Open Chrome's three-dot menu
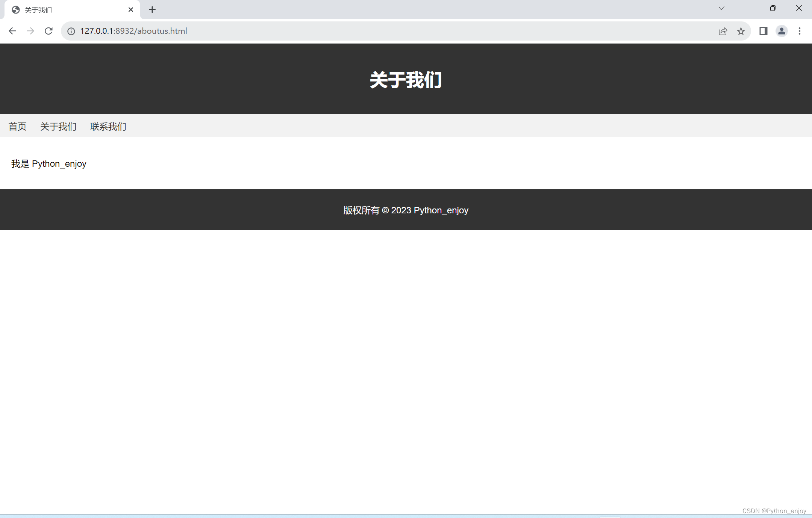Screen dimensions: 812x518 point(800,31)
